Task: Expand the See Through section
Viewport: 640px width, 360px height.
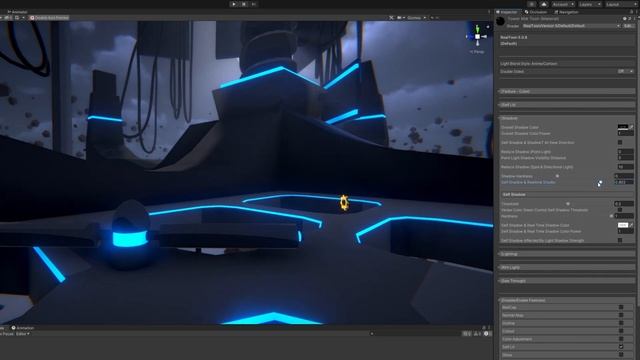Action: point(567,281)
